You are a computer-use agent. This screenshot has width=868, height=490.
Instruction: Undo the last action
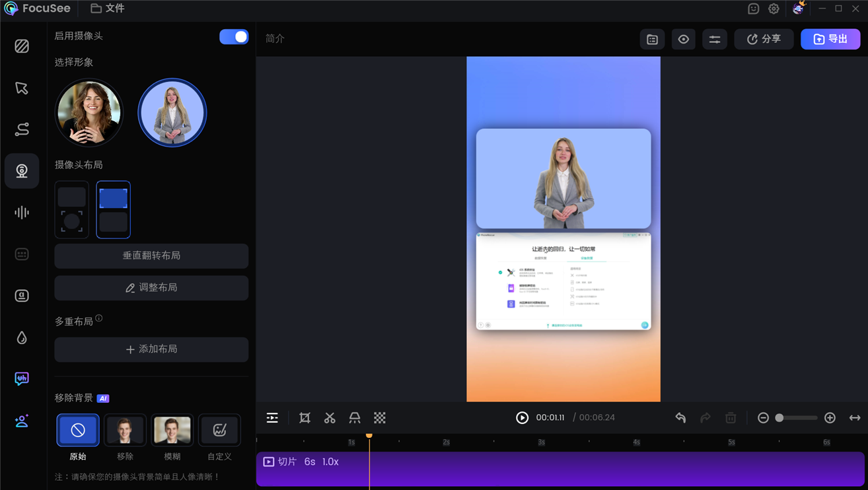(x=680, y=418)
